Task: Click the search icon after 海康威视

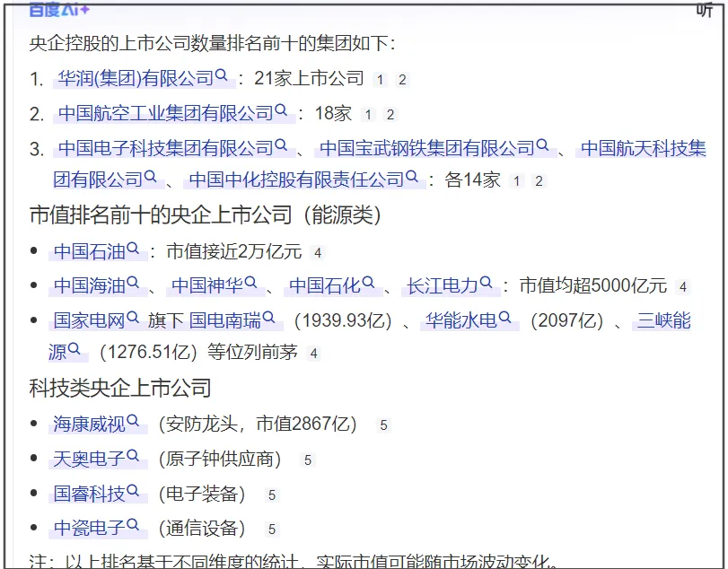Action: pos(133,420)
